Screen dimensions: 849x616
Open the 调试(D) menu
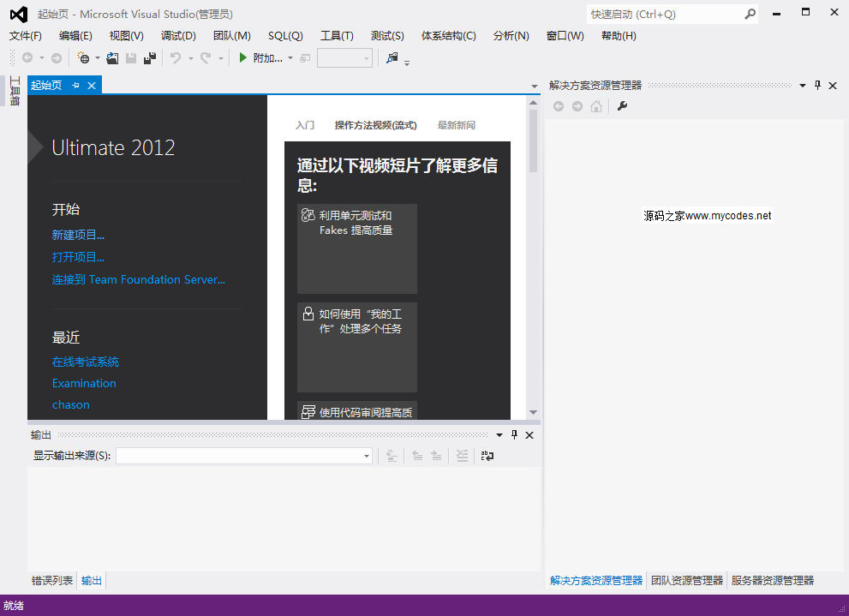pos(178,35)
